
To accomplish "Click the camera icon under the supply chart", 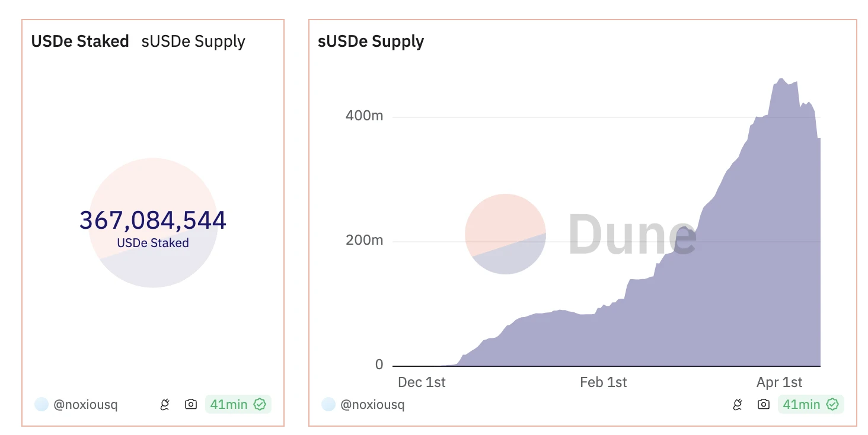I will [x=764, y=405].
